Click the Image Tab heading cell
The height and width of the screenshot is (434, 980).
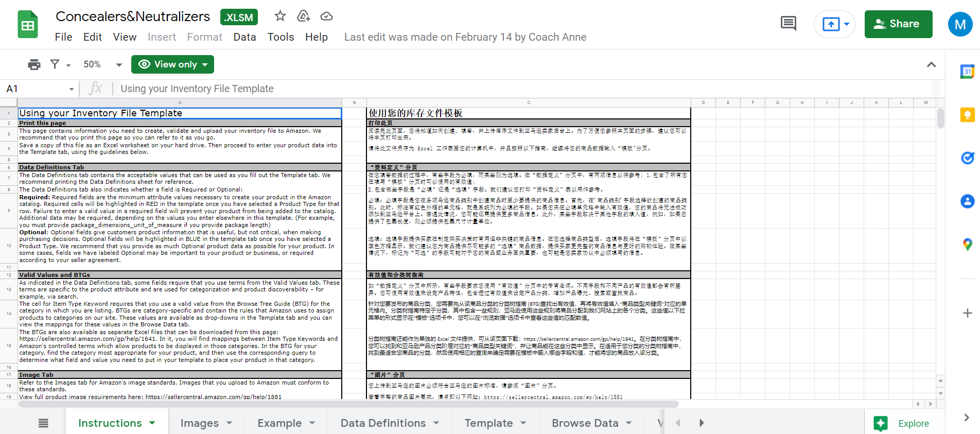180,375
